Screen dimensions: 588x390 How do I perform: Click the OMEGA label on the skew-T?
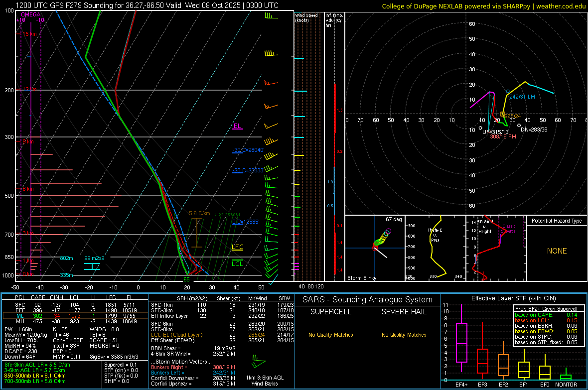[x=30, y=14]
